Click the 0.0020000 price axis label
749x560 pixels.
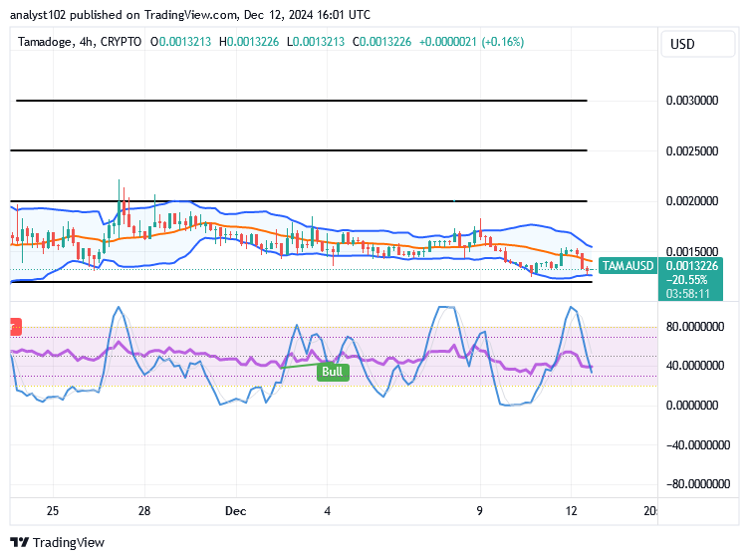[692, 201]
